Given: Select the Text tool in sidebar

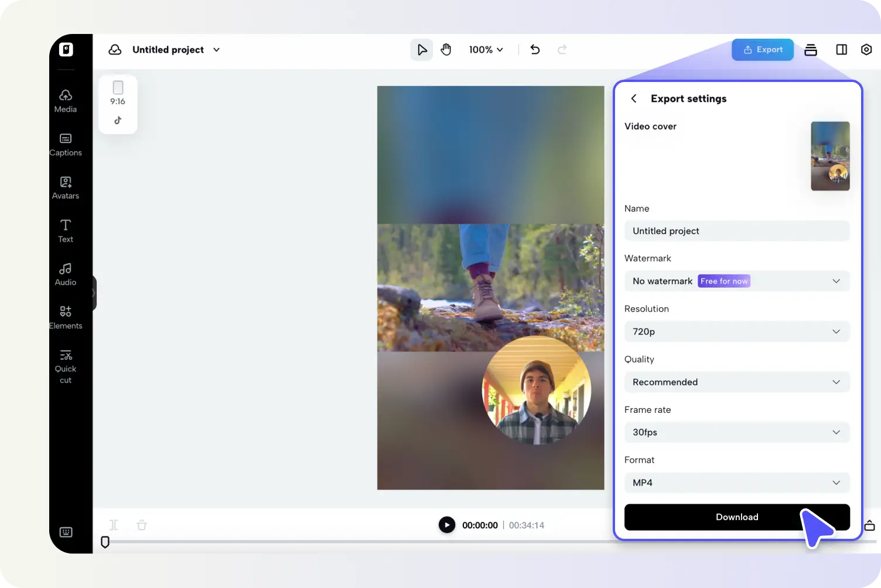Looking at the screenshot, I should pyautogui.click(x=66, y=231).
